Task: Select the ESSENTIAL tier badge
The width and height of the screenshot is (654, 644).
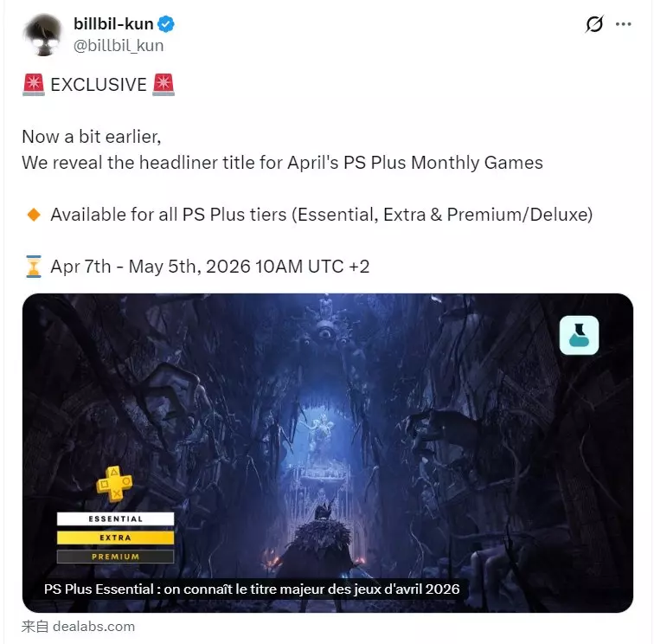Action: click(x=116, y=518)
